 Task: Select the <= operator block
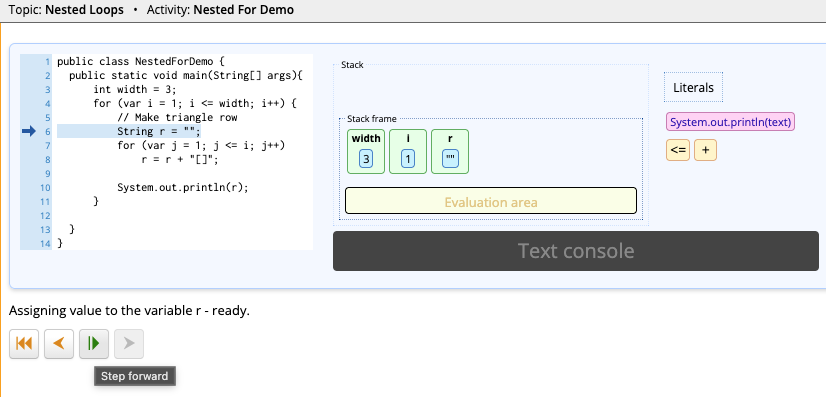coord(678,150)
